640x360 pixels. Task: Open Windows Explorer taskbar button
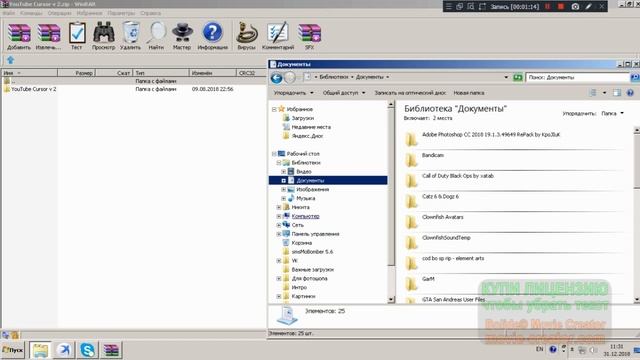click(40, 350)
